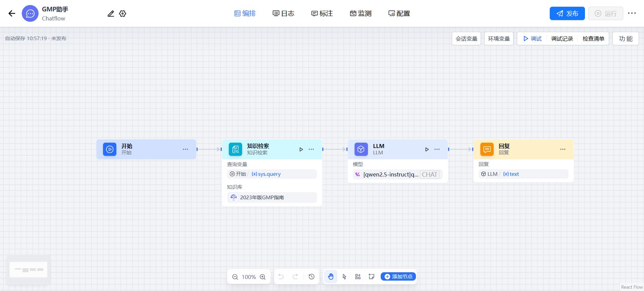
Task: Click the back arrow to exit workflow
Action: [12, 13]
